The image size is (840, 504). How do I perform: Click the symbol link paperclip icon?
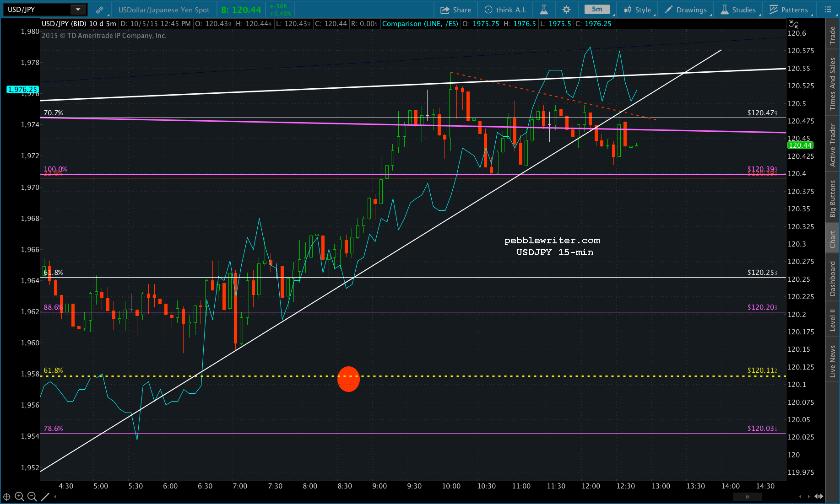[99, 10]
